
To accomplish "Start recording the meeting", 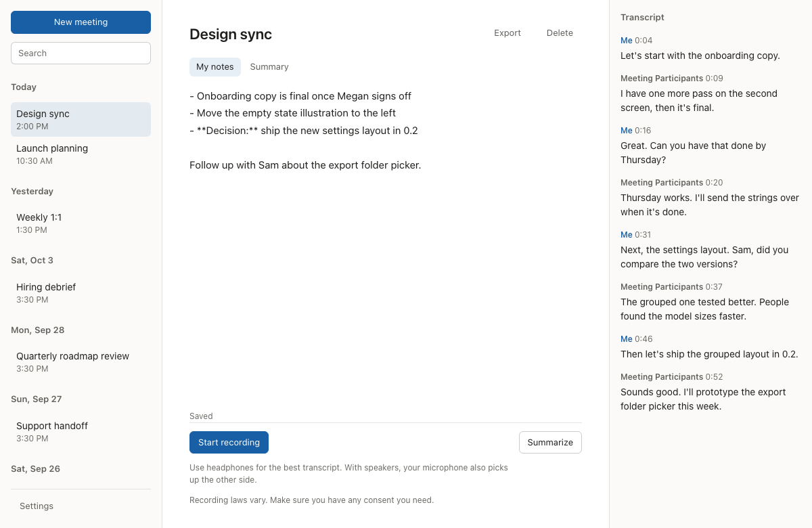I will (229, 443).
